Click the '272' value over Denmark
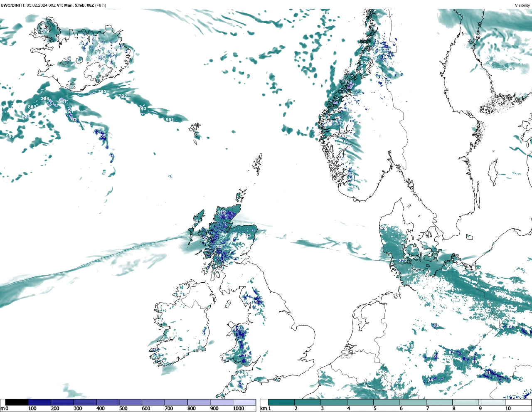 pos(403,261)
